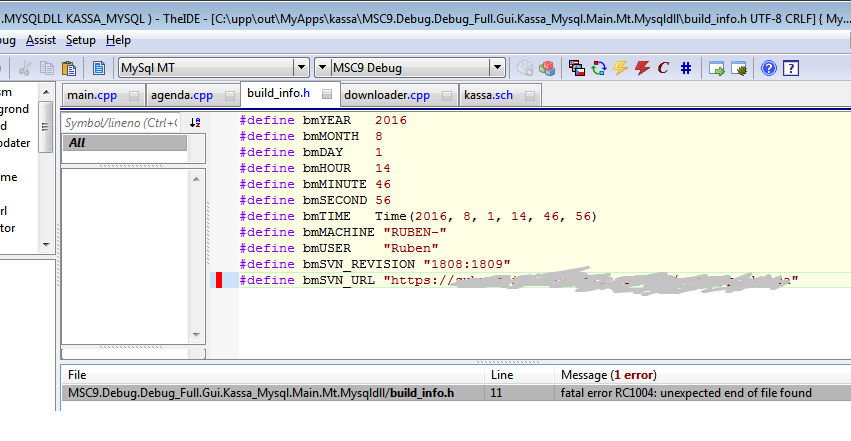Select the build_info.h error row
Screen dimensions: 851x441
point(260,393)
